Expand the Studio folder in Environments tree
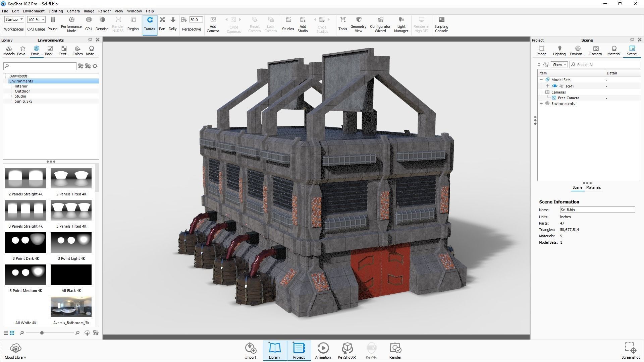This screenshot has height=362, width=644. [12, 96]
